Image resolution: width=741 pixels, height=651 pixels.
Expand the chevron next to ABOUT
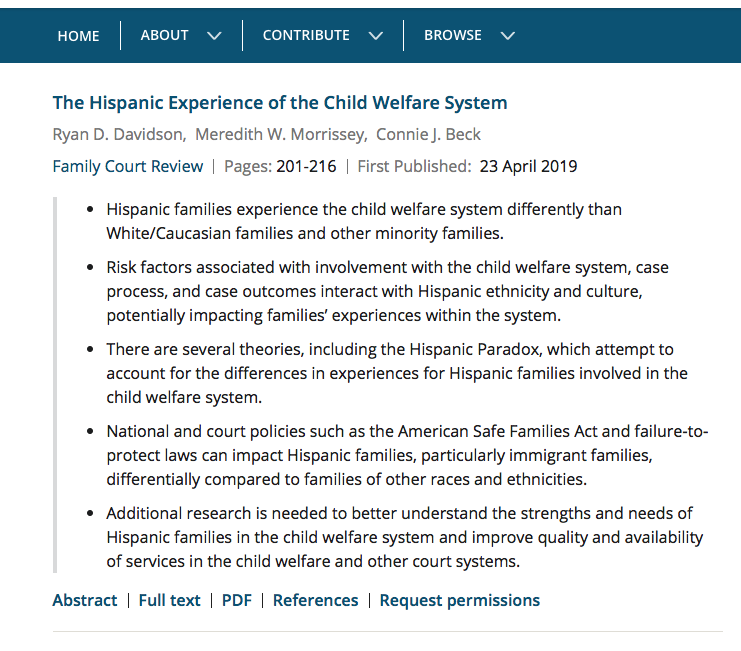pyautogui.click(x=214, y=36)
